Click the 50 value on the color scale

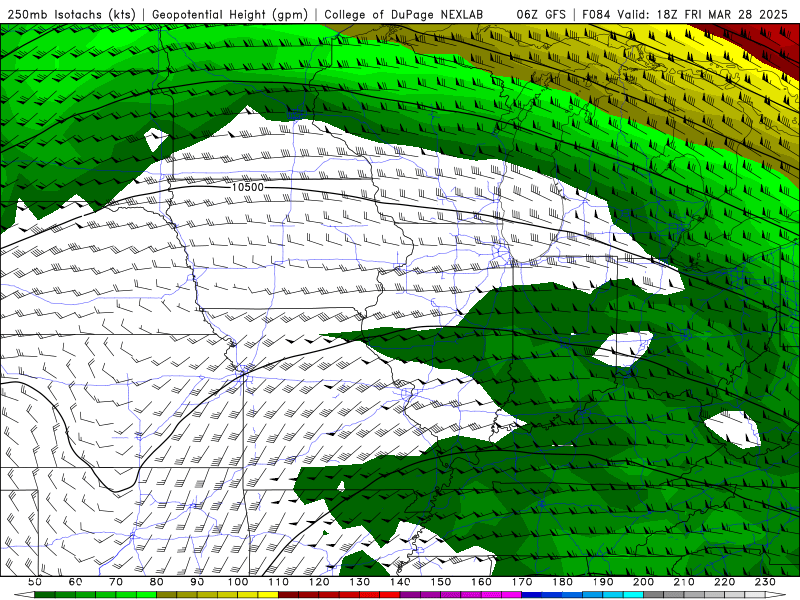[34, 582]
